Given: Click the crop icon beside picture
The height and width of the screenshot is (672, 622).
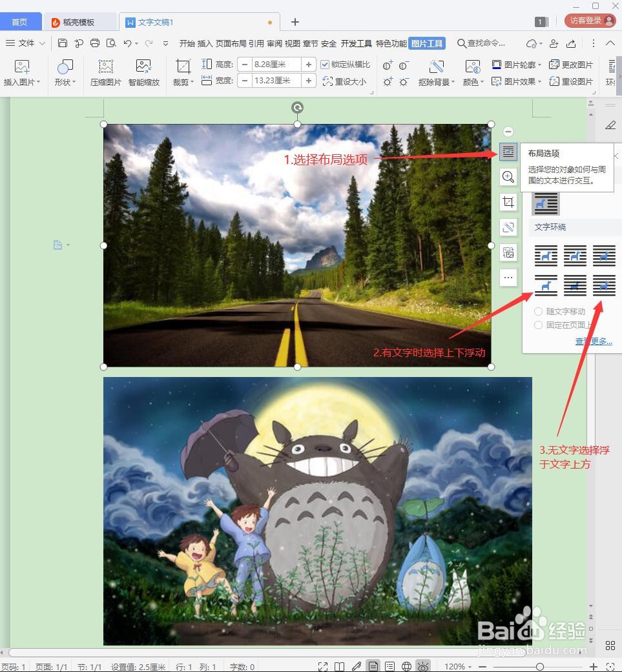Looking at the screenshot, I should pyautogui.click(x=508, y=202).
